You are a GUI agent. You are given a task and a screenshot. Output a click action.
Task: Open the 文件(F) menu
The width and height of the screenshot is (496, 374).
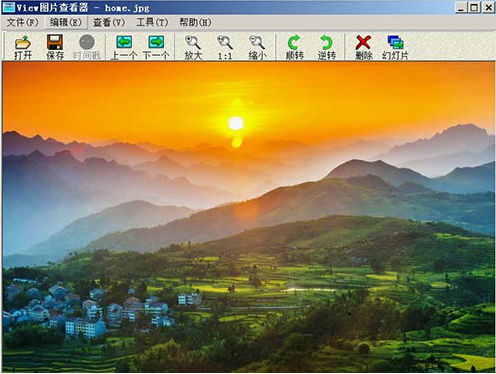click(22, 22)
